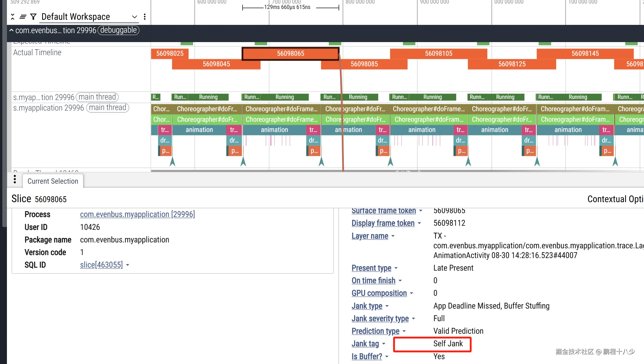Click arrow next to Jank tag
The image size is (644, 364).
(384, 344)
